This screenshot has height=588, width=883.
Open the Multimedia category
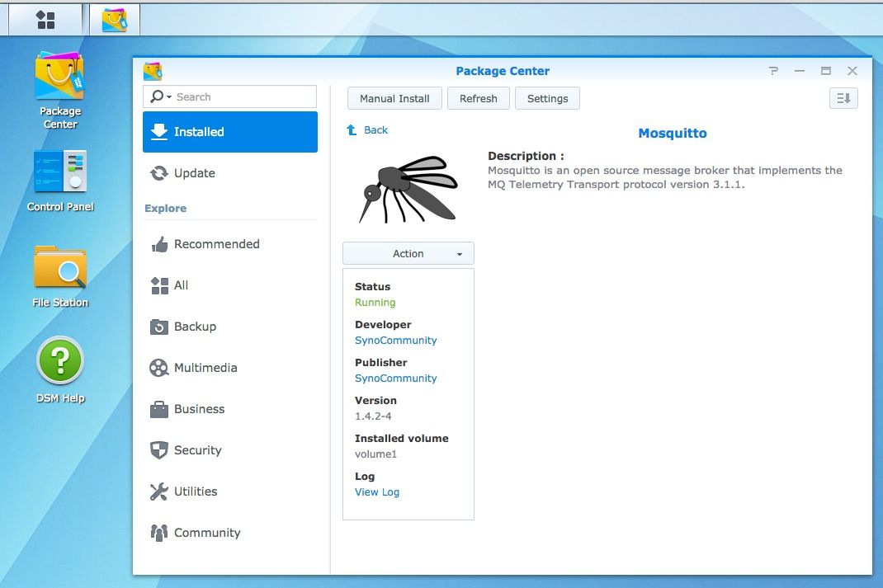pyautogui.click(x=229, y=368)
